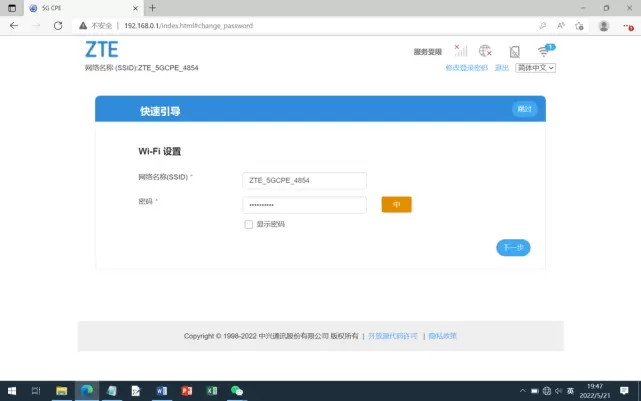Click the Wi-Fi connected devices icon

pyautogui.click(x=544, y=51)
